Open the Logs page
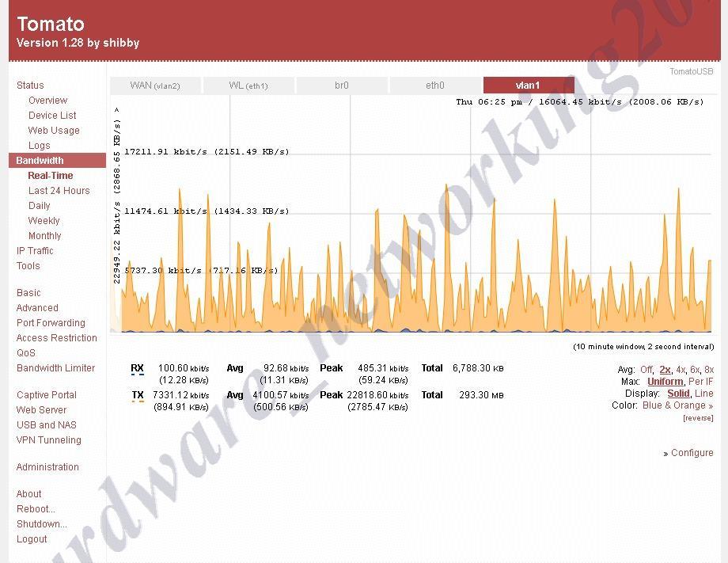Image resolution: width=728 pixels, height=563 pixels. [x=39, y=146]
